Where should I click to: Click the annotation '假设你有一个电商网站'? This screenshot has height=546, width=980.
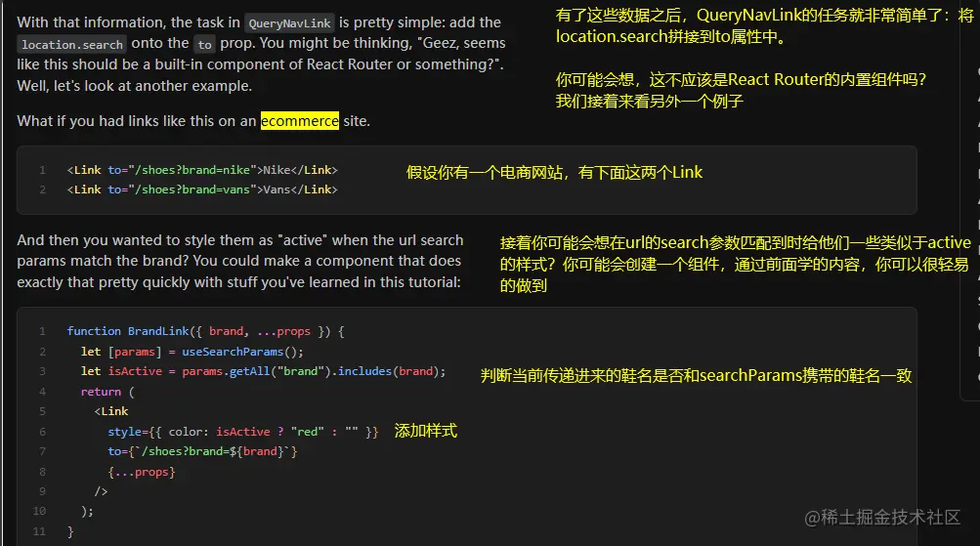click(554, 173)
